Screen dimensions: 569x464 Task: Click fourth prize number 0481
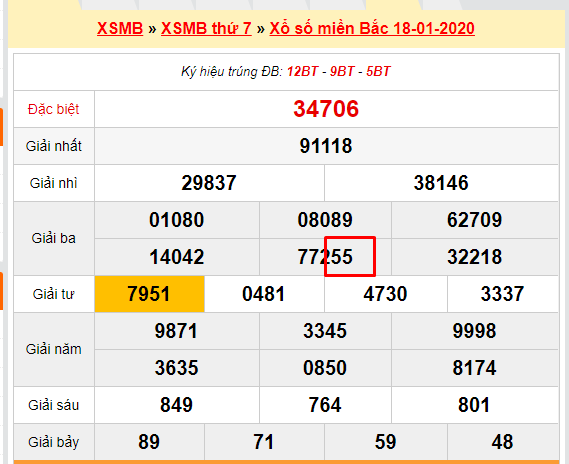pos(264,294)
